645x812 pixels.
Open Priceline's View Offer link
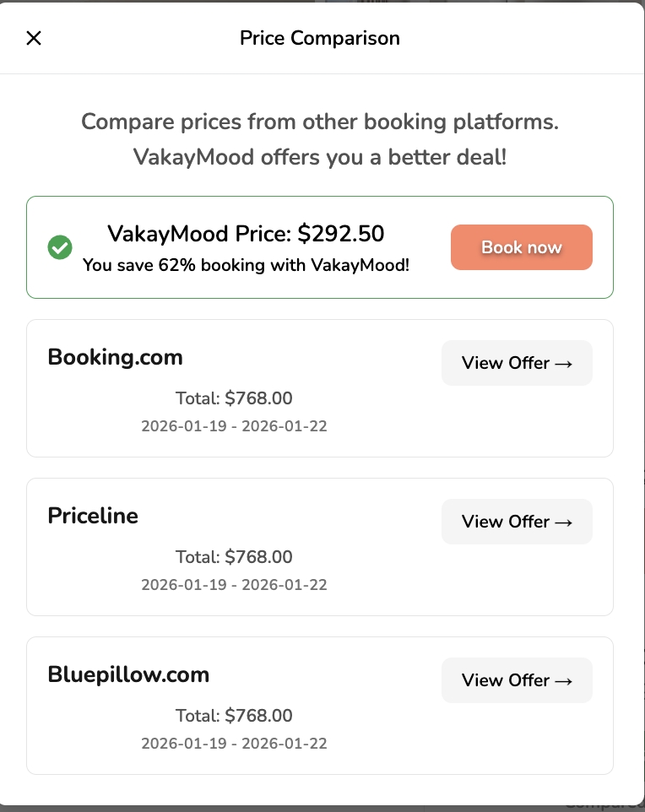(517, 522)
